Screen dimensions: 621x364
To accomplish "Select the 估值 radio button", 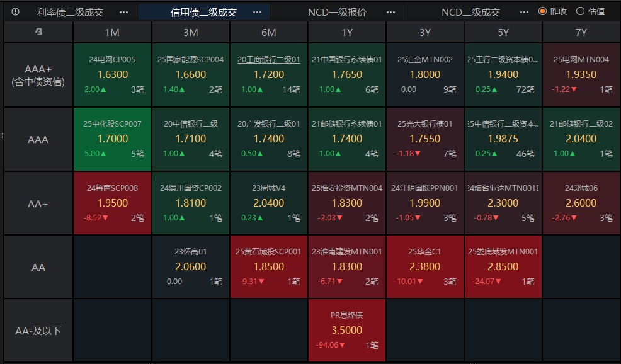I will 580,11.
